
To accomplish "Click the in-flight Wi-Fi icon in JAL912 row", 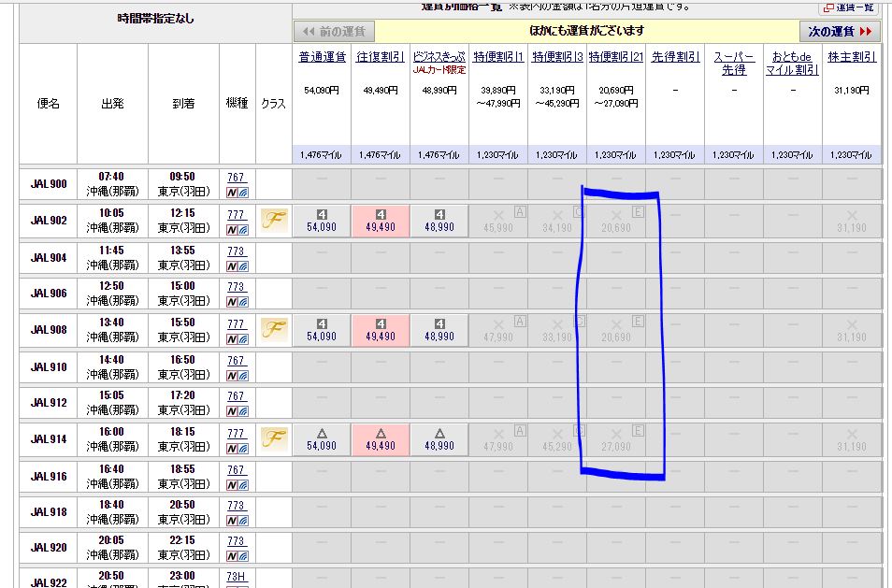I will pos(243,411).
